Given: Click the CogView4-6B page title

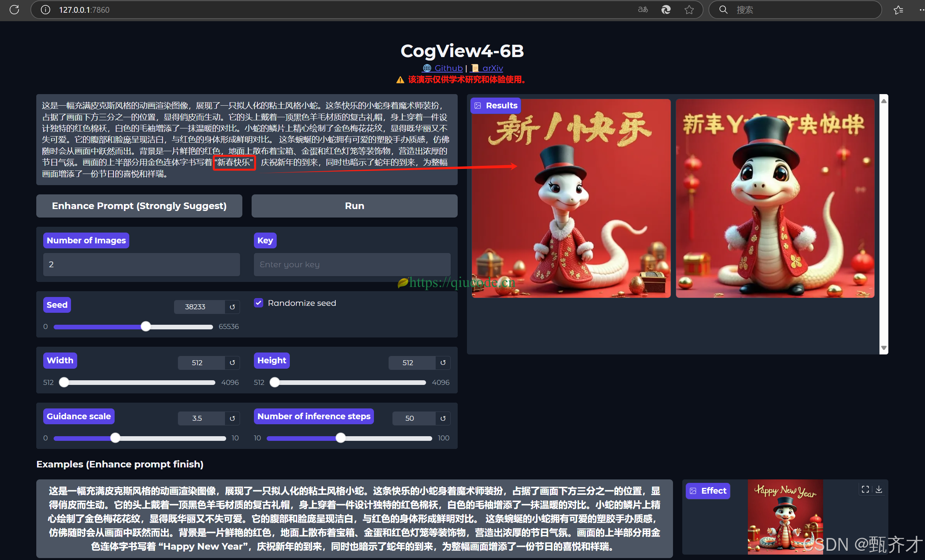Looking at the screenshot, I should [462, 51].
